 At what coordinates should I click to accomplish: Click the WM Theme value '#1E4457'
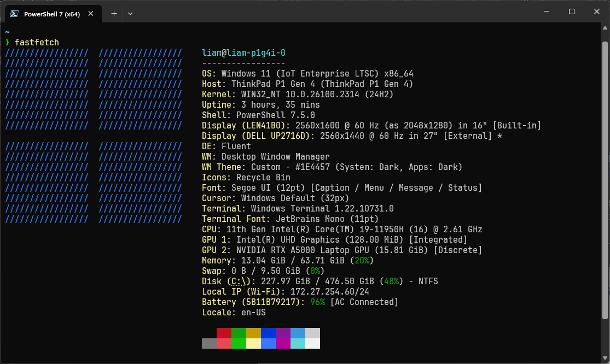312,167
